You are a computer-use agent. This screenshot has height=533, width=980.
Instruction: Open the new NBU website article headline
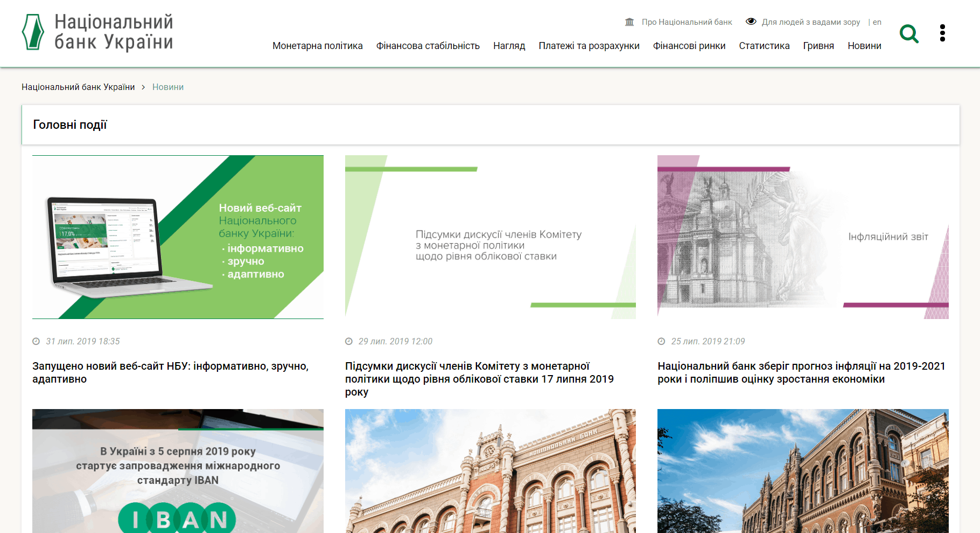pyautogui.click(x=170, y=372)
